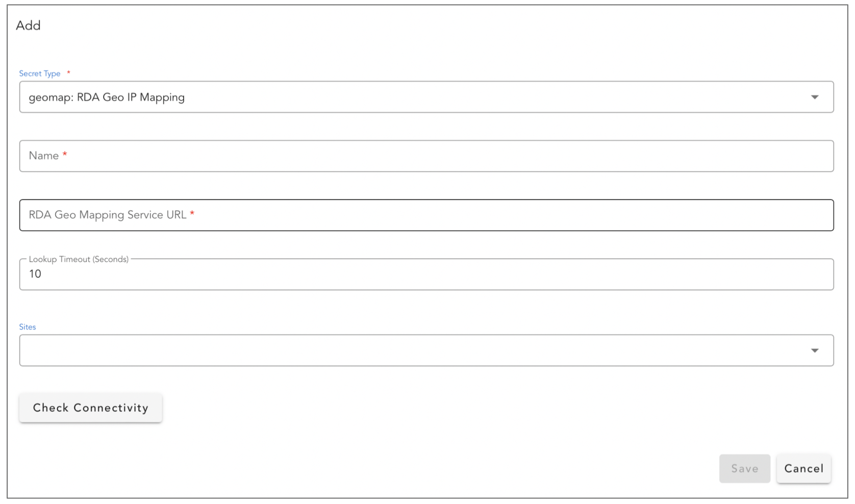Click the Secret Type label
This screenshot has width=855, height=504.
(40, 73)
